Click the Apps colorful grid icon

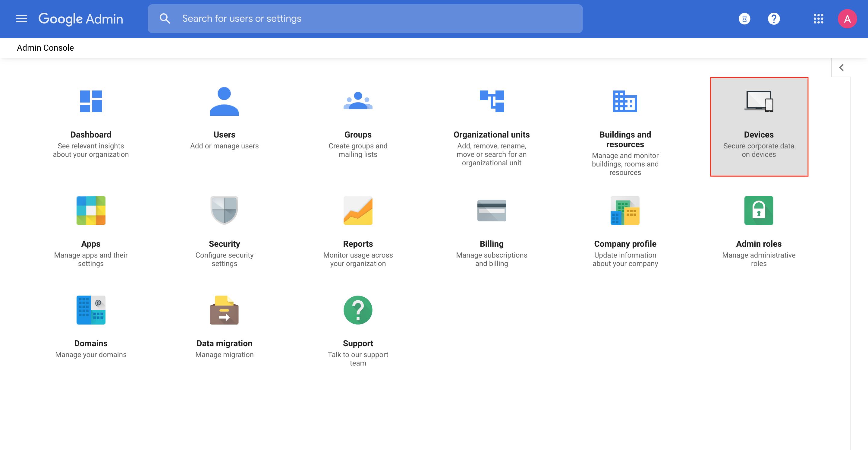(x=91, y=210)
